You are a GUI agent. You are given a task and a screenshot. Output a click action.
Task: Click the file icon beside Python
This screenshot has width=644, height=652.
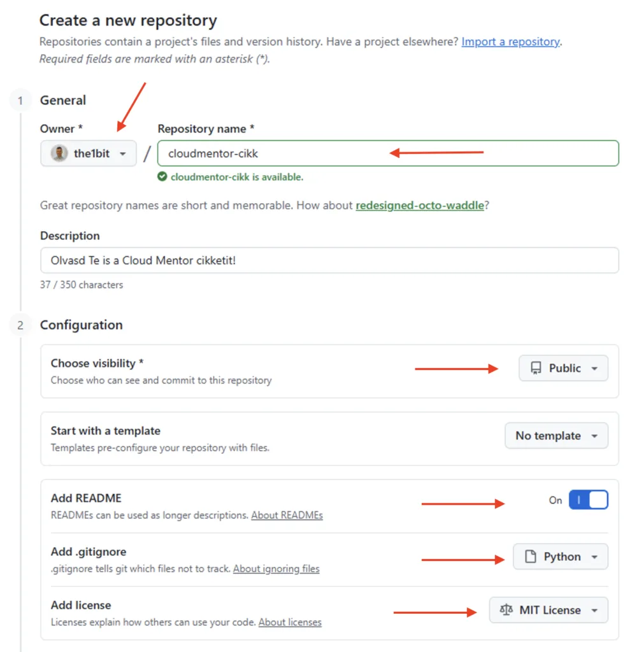tap(530, 556)
